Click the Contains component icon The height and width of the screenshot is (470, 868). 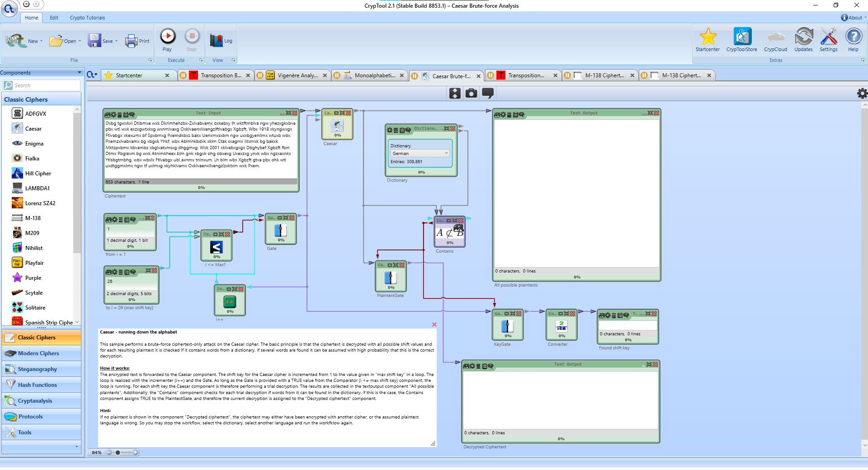(449, 232)
